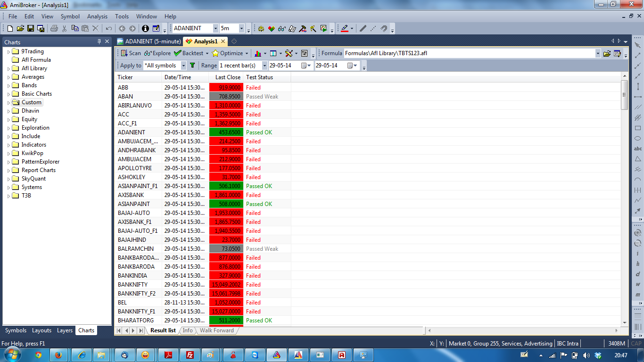Click the Optimize button
The image size is (644, 362).
[227, 53]
